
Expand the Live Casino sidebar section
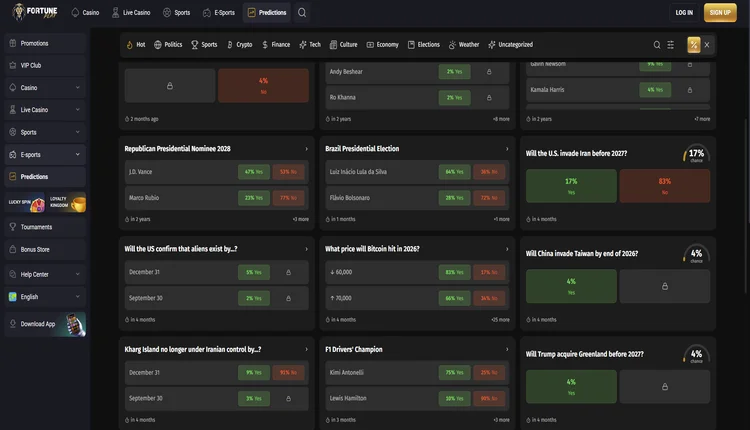tap(45, 110)
